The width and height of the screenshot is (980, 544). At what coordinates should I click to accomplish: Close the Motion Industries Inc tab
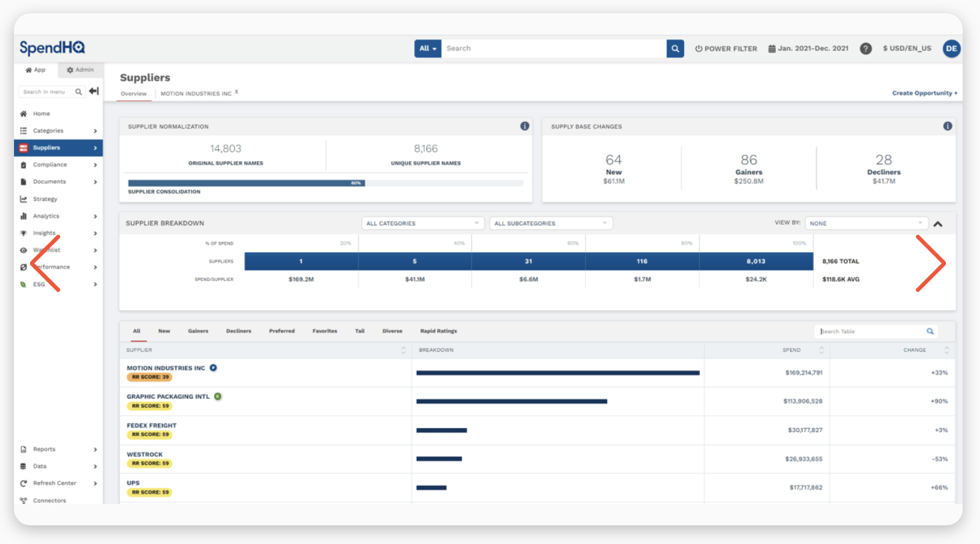[x=237, y=92]
